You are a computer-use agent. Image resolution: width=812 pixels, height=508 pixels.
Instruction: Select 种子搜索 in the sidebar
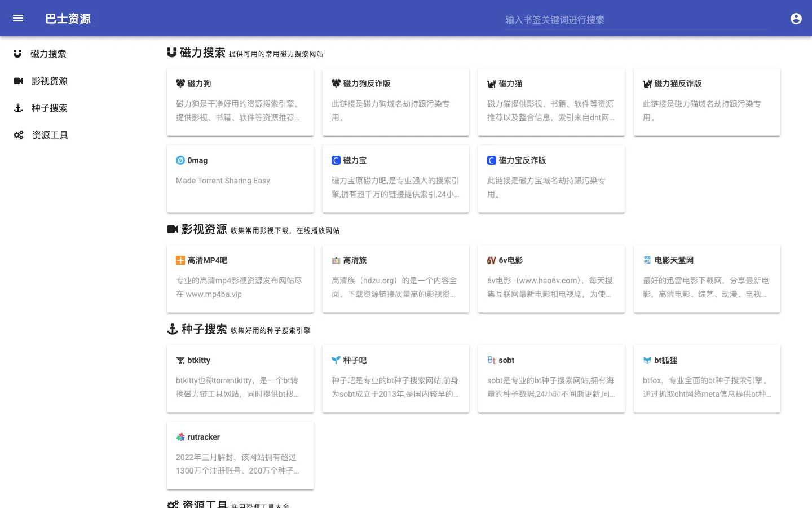click(50, 108)
